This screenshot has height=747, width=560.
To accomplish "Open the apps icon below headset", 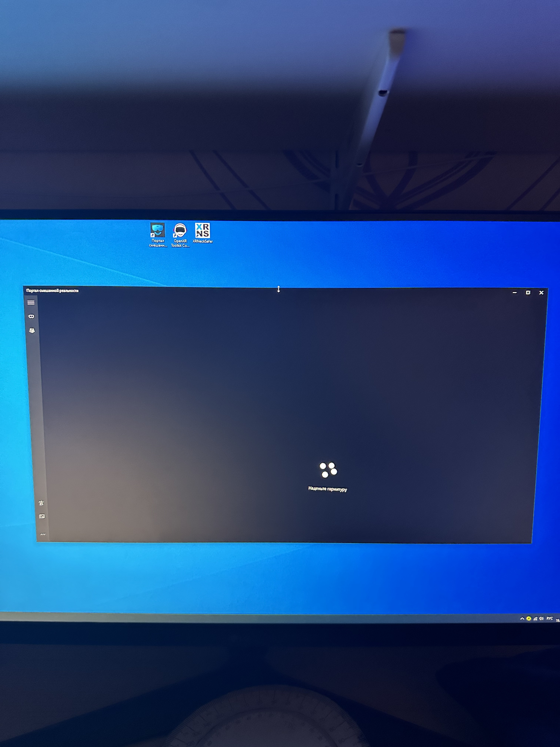I will [x=32, y=331].
